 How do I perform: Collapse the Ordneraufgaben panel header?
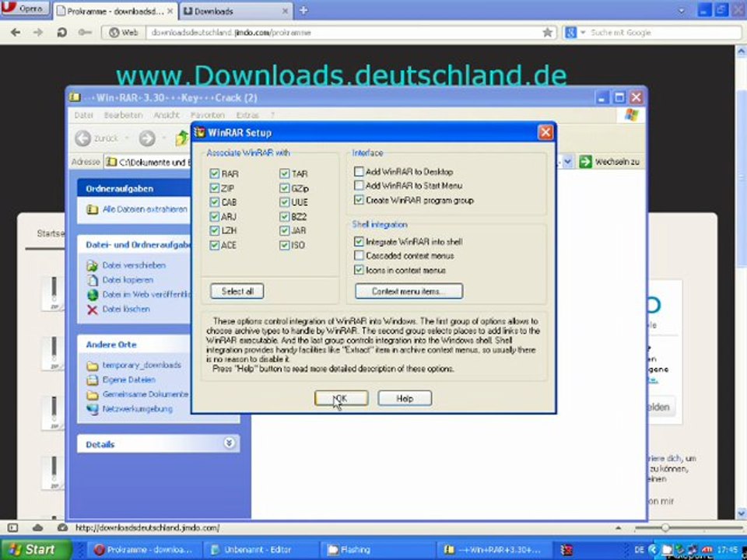click(x=135, y=188)
